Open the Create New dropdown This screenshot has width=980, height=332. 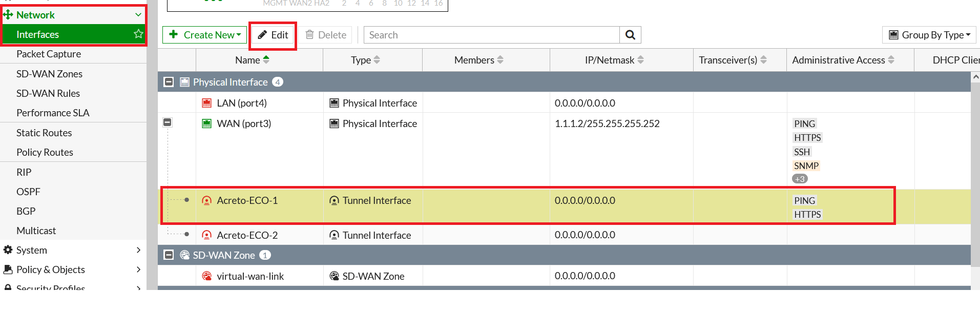point(205,35)
